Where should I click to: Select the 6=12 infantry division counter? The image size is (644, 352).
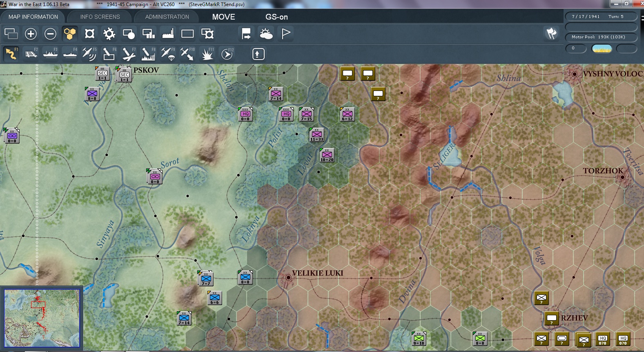pos(347,114)
